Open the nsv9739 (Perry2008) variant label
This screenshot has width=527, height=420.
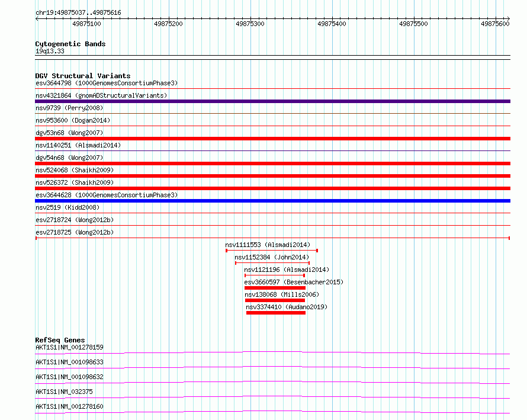[x=69, y=108]
